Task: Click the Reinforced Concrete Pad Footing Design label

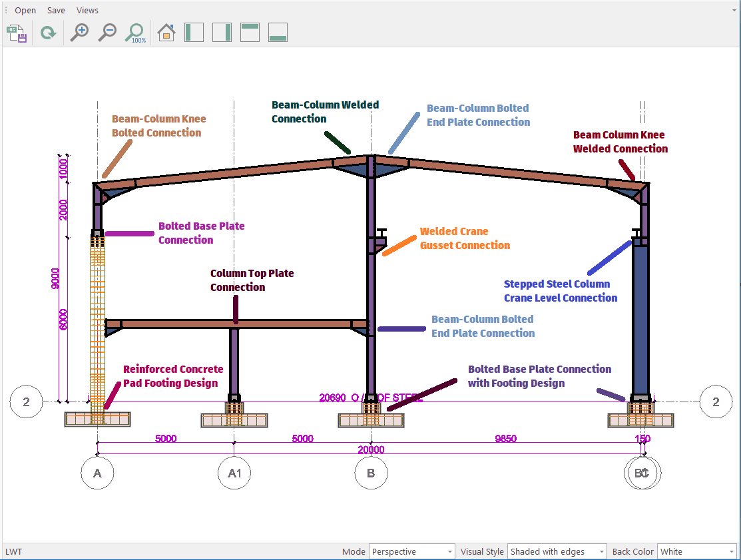Action: pos(173,376)
